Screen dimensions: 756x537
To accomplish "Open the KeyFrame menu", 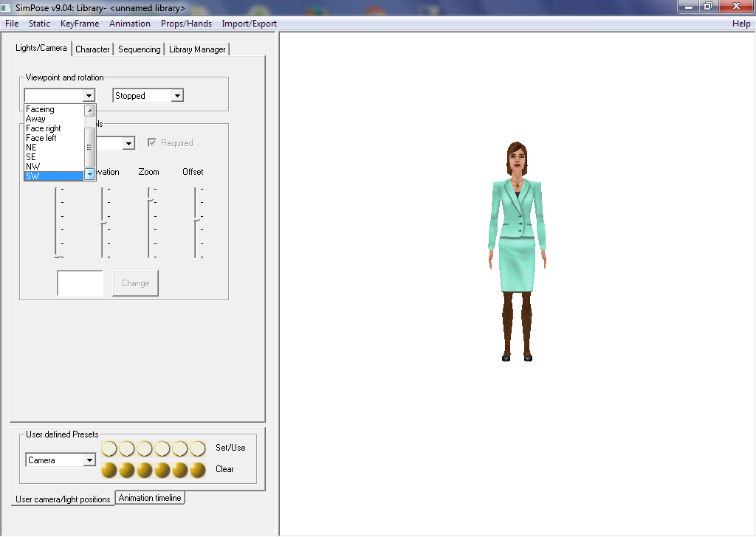I will point(80,24).
